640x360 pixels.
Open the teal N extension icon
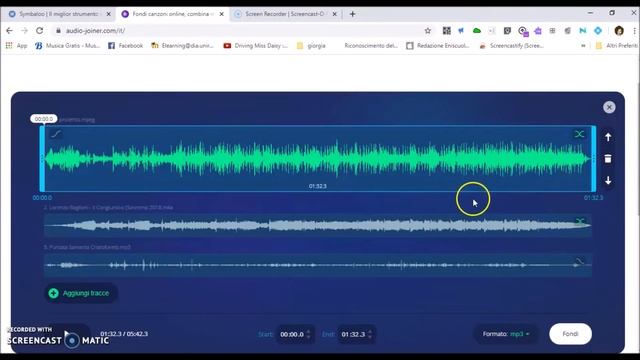click(x=582, y=31)
